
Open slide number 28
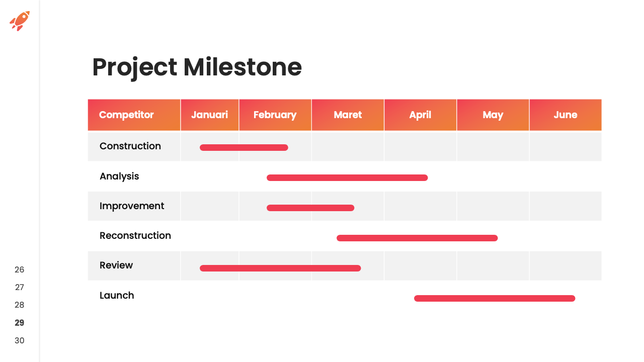click(x=19, y=305)
